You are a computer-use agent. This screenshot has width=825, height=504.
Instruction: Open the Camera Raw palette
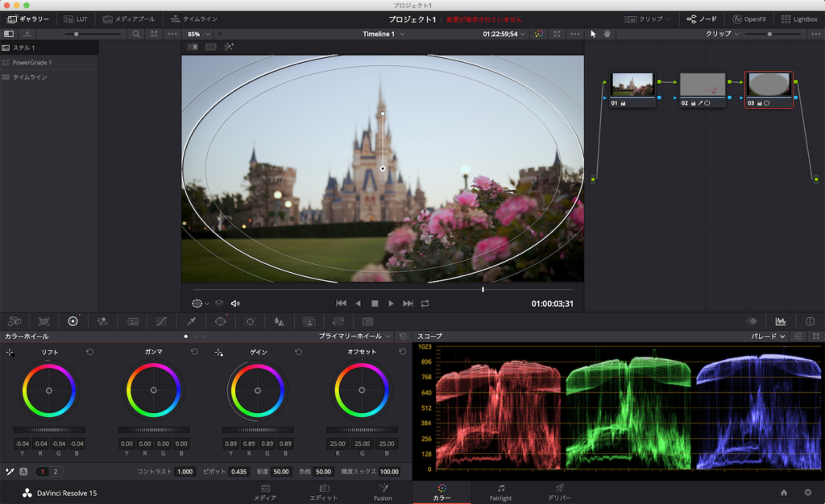tap(15, 321)
